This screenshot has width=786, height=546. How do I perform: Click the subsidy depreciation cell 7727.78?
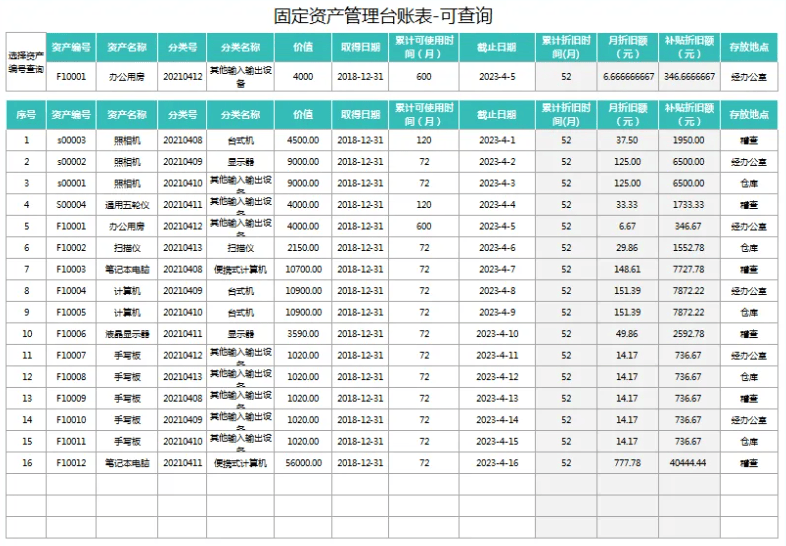click(x=689, y=269)
